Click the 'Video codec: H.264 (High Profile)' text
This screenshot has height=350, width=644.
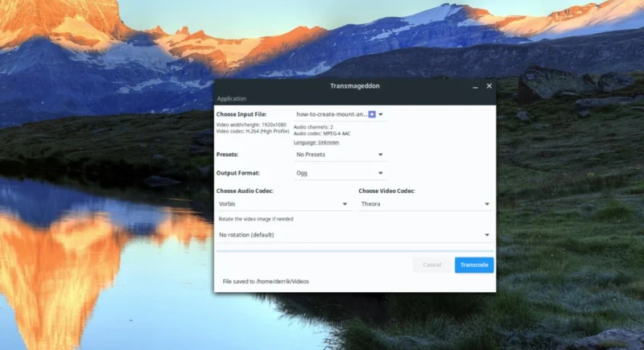pyautogui.click(x=253, y=131)
